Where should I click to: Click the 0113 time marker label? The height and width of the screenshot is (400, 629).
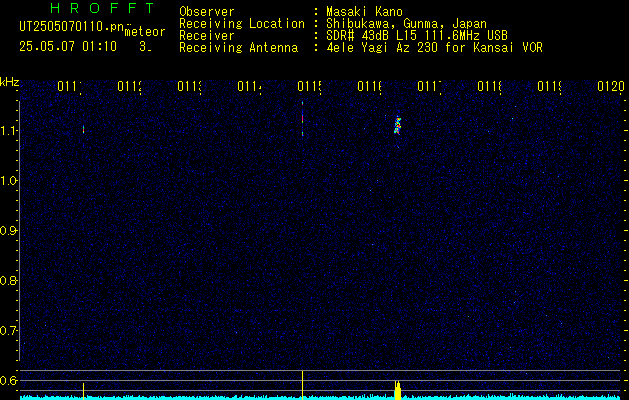pos(189,86)
